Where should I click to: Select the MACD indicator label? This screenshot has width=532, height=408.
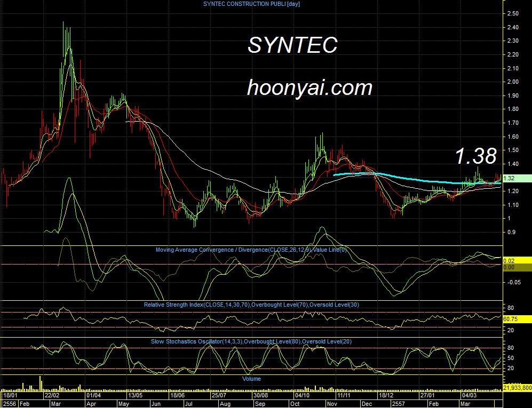pyautogui.click(x=251, y=250)
